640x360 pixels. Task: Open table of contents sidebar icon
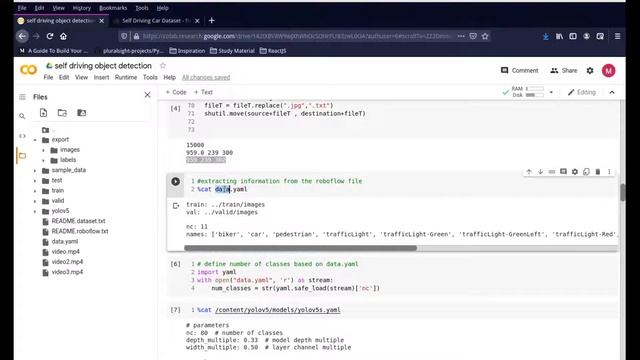coord(22,97)
